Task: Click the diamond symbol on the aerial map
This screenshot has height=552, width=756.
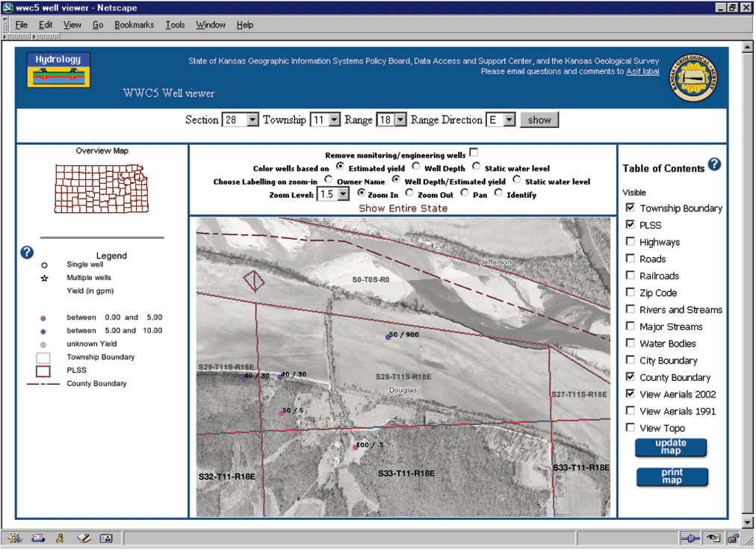Action: (253, 281)
